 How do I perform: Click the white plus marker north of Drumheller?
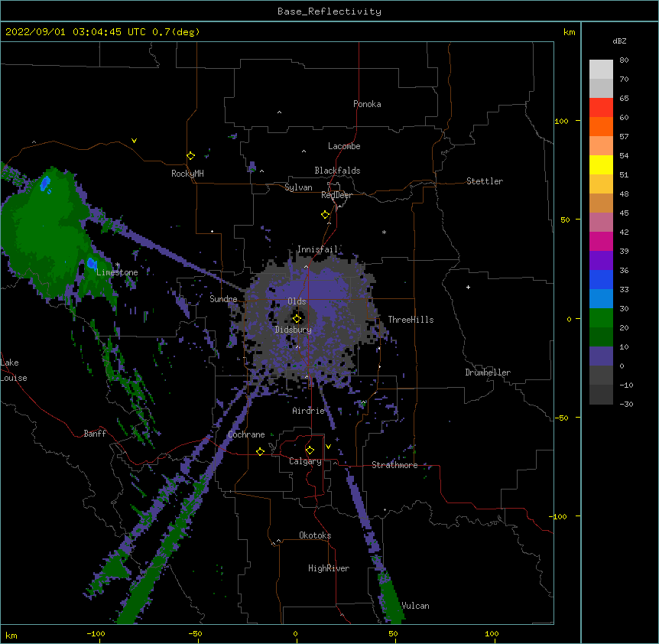point(468,287)
